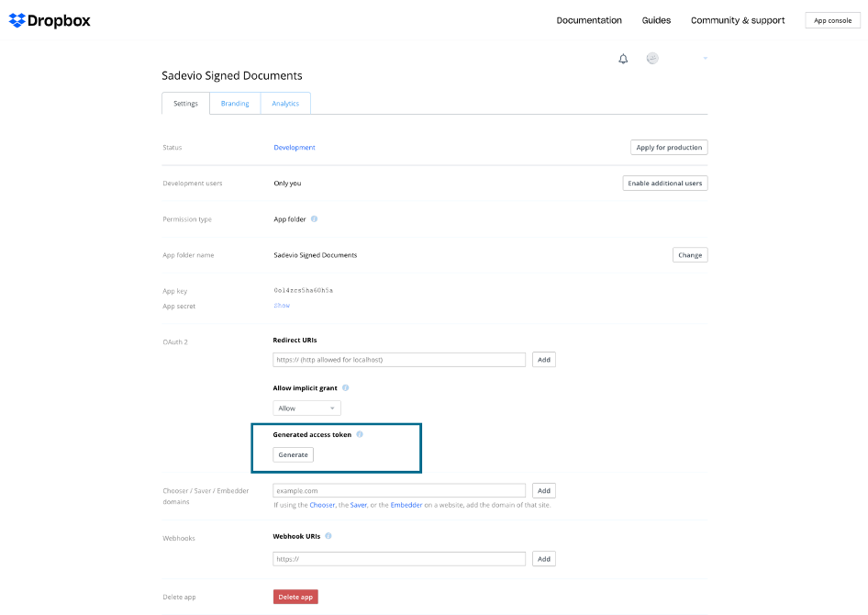Viewport: 868px width, 615px height.
Task: Open the Chooser link
Action: (322, 505)
